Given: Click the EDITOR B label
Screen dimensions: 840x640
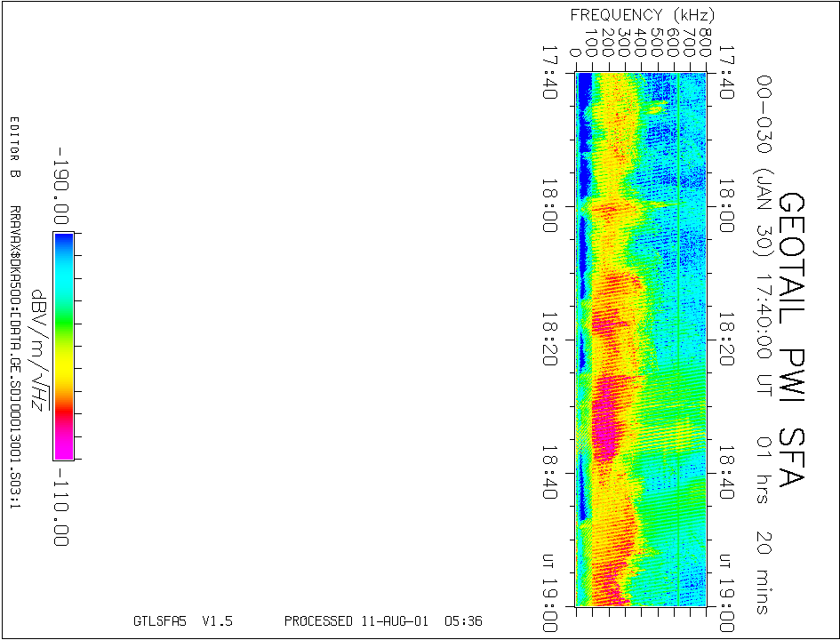Looking at the screenshot, I should [14, 148].
